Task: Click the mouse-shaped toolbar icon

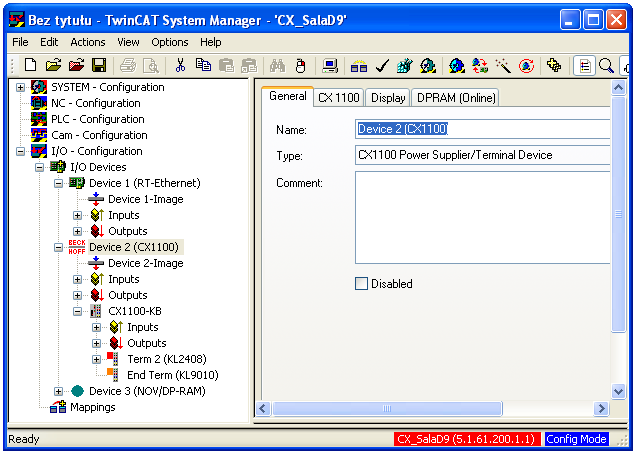Action: [x=300, y=65]
